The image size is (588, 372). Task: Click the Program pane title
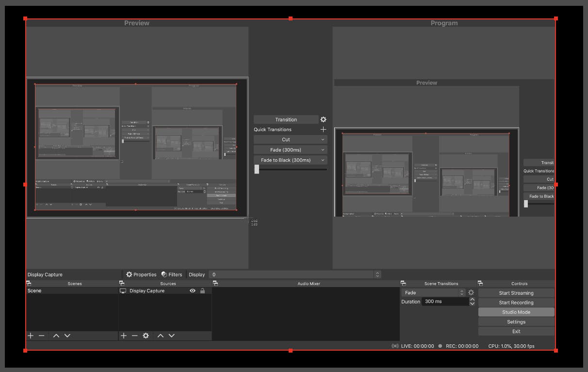[444, 23]
